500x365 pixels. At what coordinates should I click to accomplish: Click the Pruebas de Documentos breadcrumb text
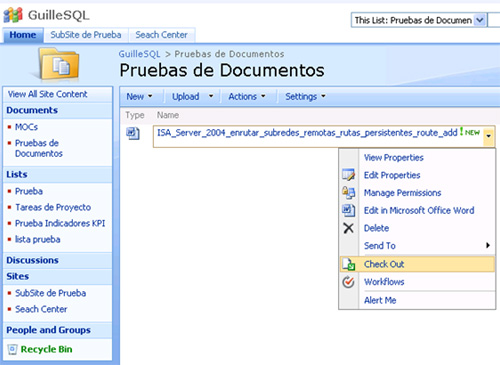(230, 54)
